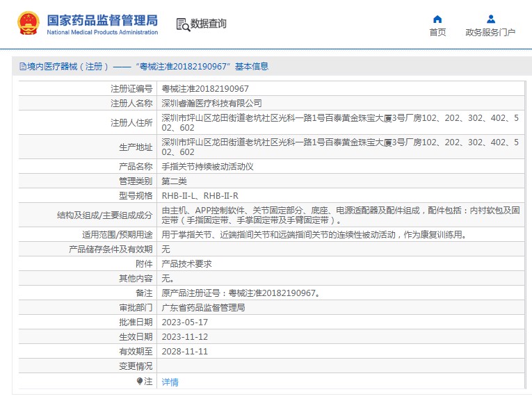532x401 pixels.
Task: Click the 管理类别 row label
Action: point(136,181)
